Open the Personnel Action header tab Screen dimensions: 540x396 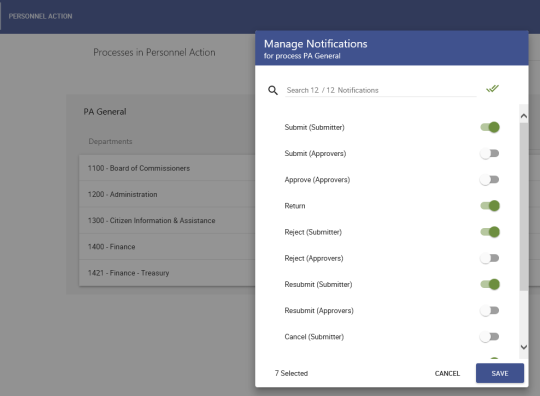click(x=40, y=16)
